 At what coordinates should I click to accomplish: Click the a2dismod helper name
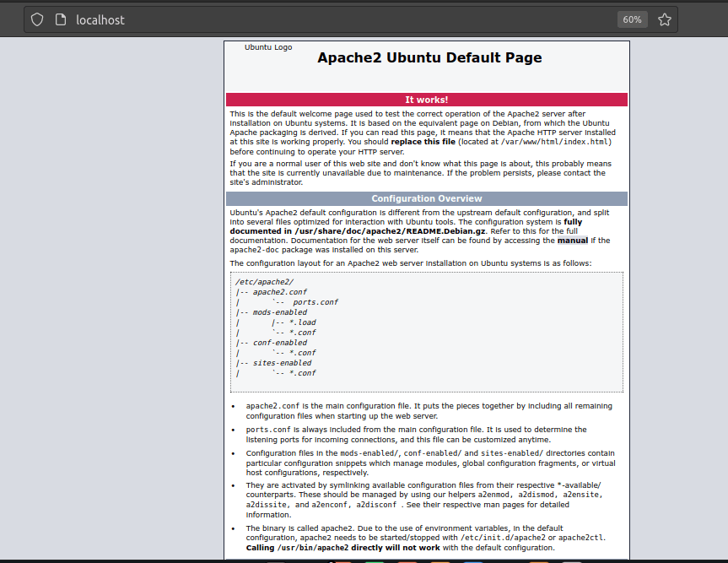[537, 495]
